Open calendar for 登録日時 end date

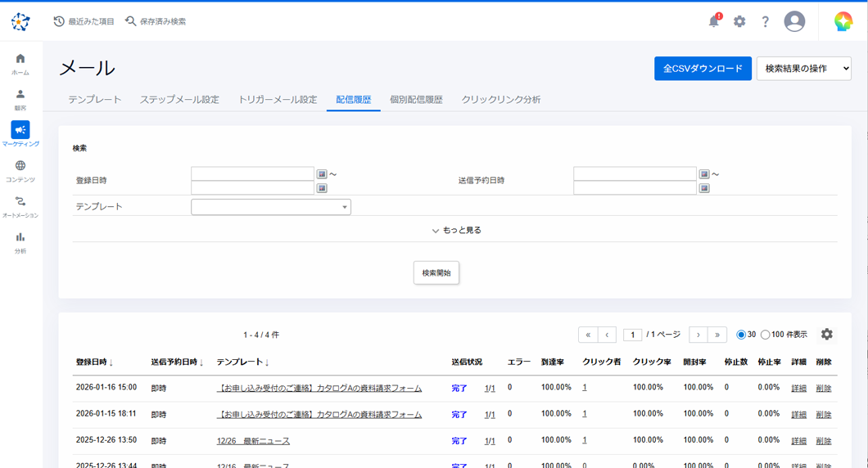click(322, 188)
